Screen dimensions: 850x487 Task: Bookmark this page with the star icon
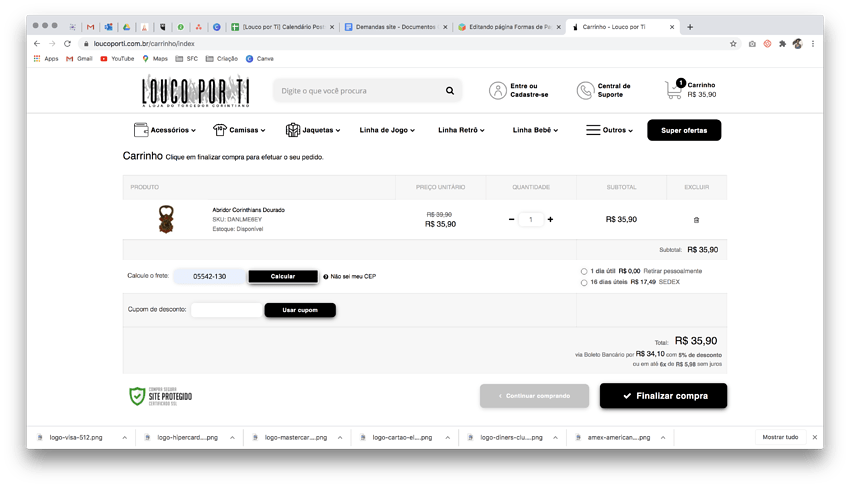(x=733, y=43)
